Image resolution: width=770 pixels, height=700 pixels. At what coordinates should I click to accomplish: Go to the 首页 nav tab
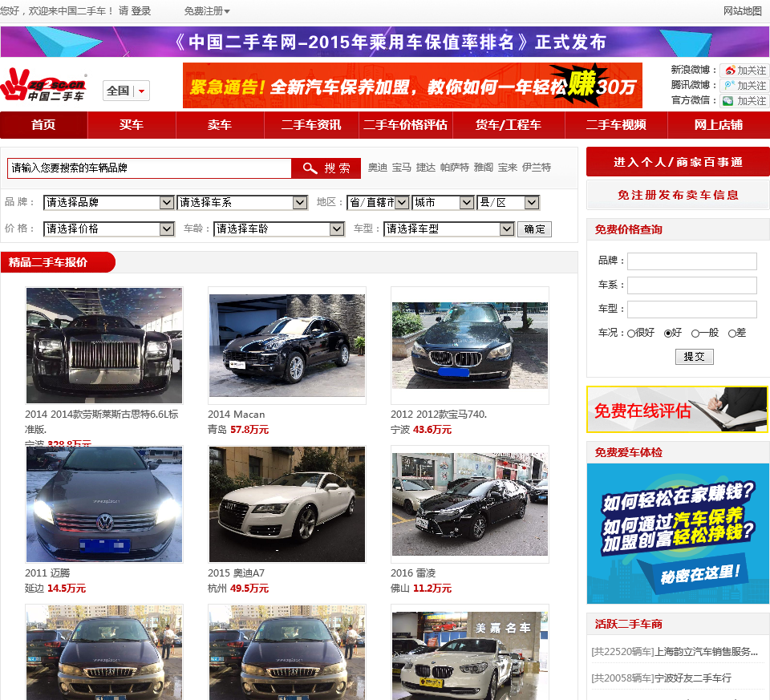tap(43, 125)
